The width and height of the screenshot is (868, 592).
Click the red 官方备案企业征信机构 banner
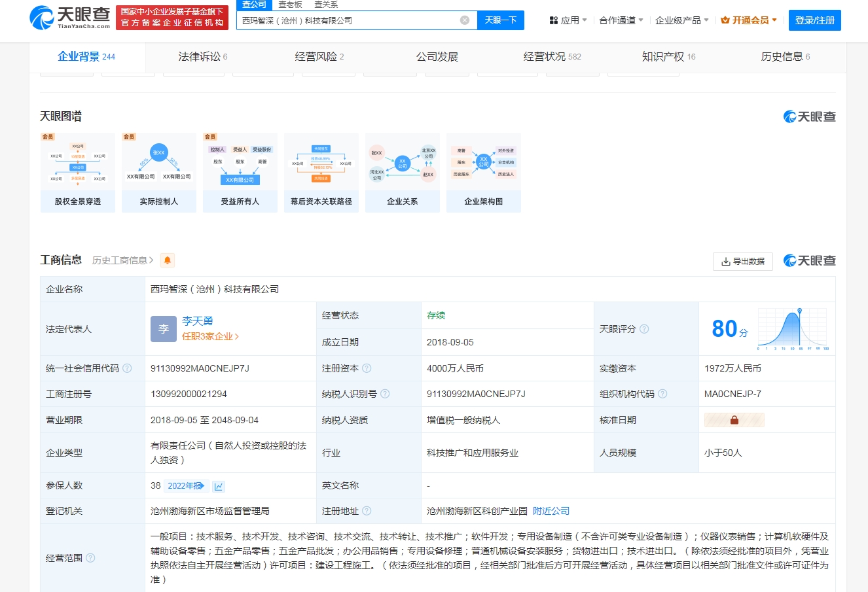click(x=172, y=18)
